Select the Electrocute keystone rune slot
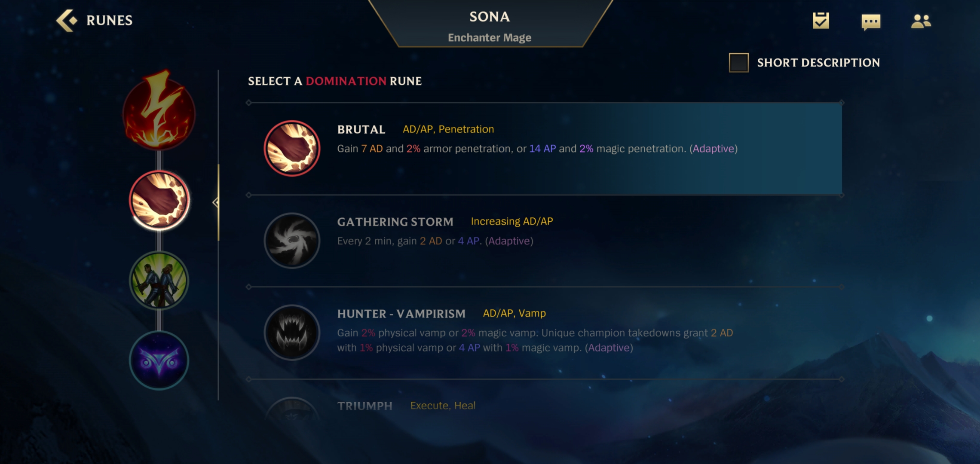Image resolution: width=980 pixels, height=464 pixels. click(159, 111)
